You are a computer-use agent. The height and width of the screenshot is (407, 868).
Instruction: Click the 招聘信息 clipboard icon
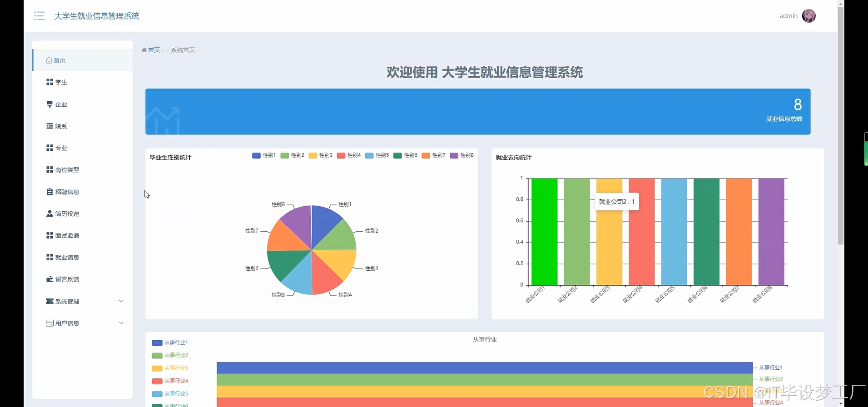coord(50,192)
